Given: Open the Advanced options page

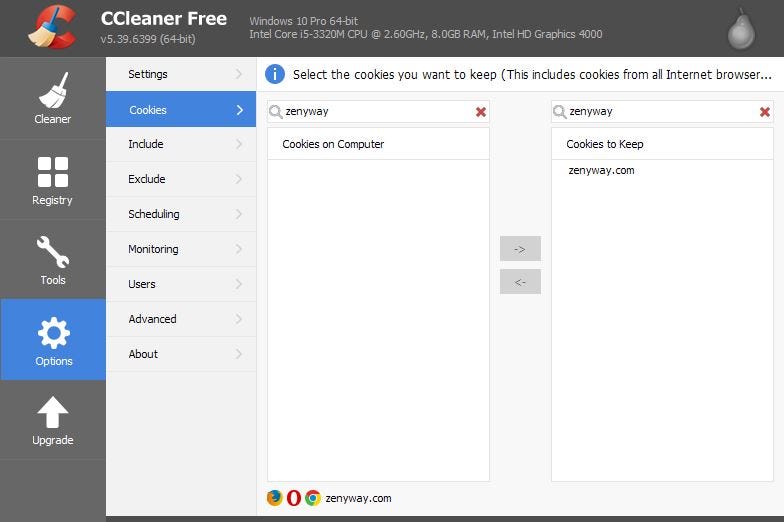Looking at the screenshot, I should 181,319.
